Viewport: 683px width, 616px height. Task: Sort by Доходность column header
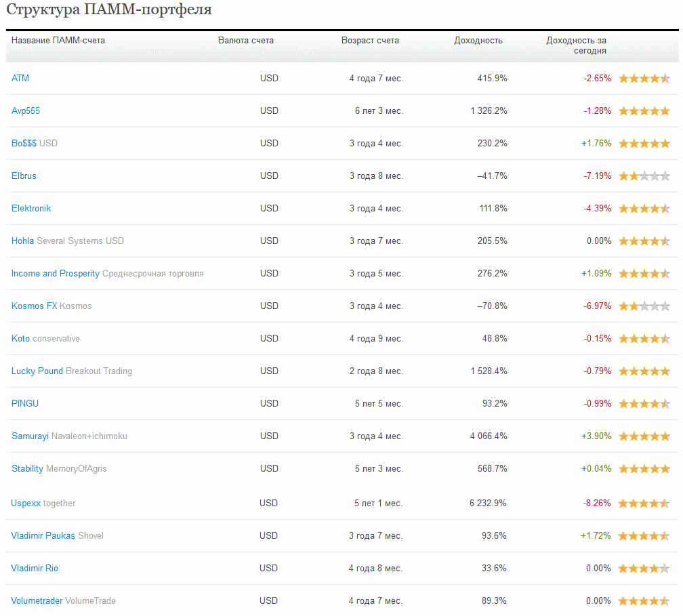(478, 41)
